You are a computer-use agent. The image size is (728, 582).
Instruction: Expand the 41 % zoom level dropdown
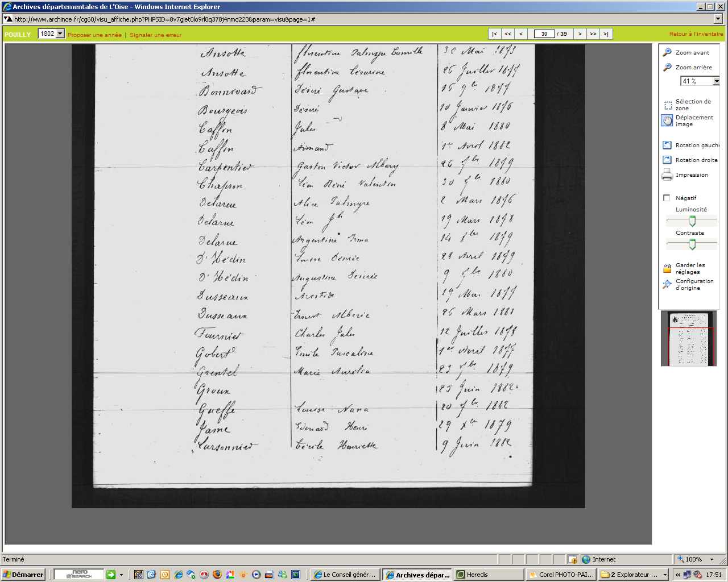click(x=715, y=81)
